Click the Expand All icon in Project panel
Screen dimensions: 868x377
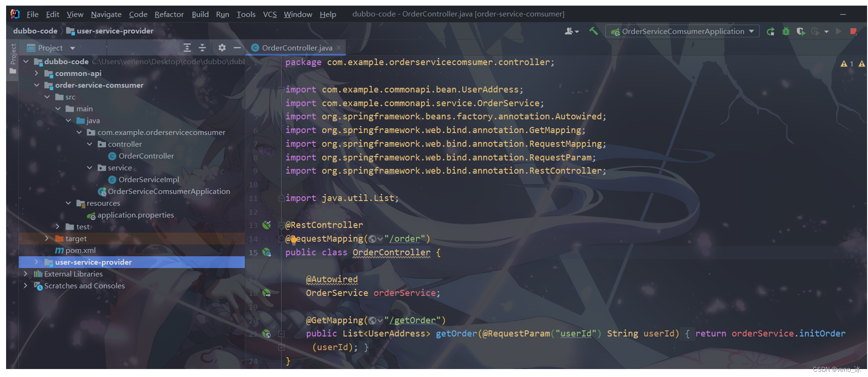click(x=187, y=48)
